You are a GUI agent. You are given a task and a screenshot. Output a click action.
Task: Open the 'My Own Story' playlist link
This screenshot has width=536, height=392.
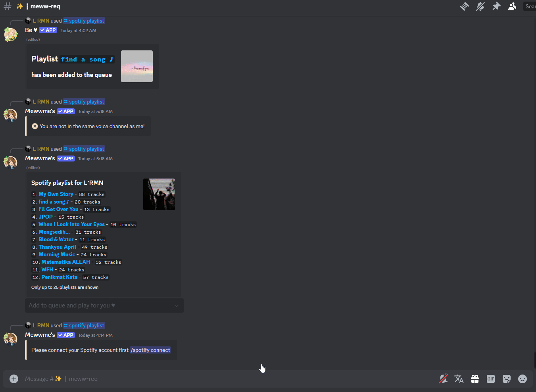click(56, 194)
